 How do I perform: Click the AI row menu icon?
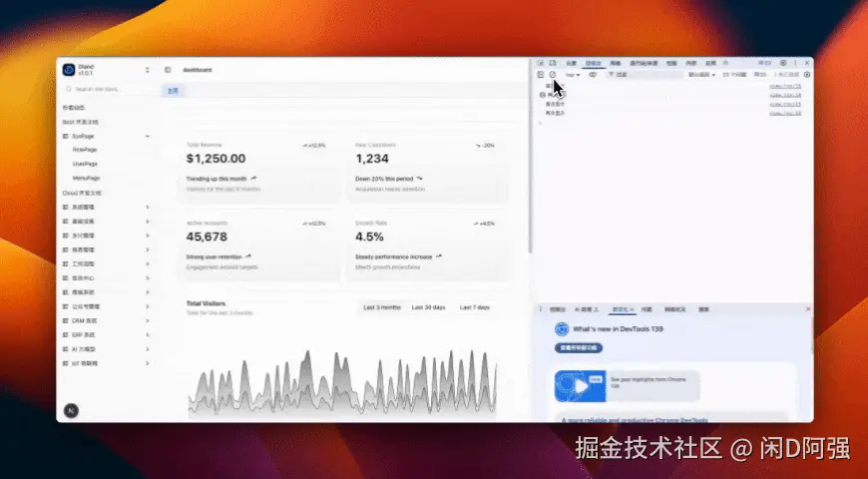[65, 349]
